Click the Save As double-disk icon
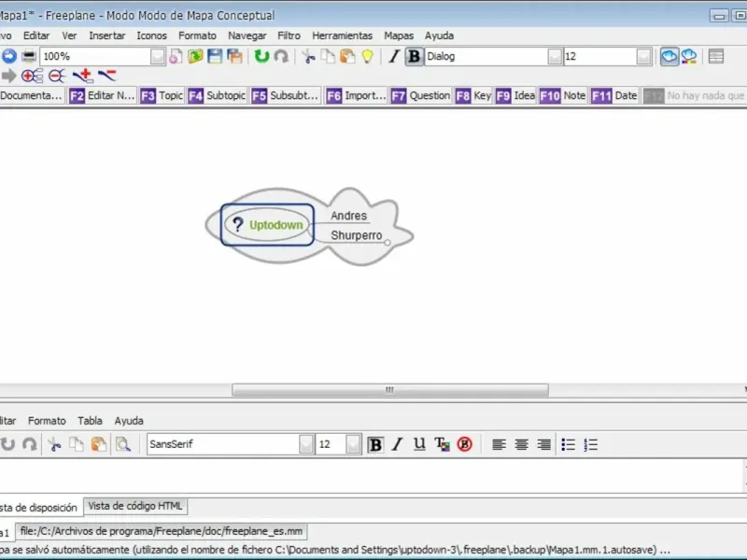747x560 pixels. (234, 56)
